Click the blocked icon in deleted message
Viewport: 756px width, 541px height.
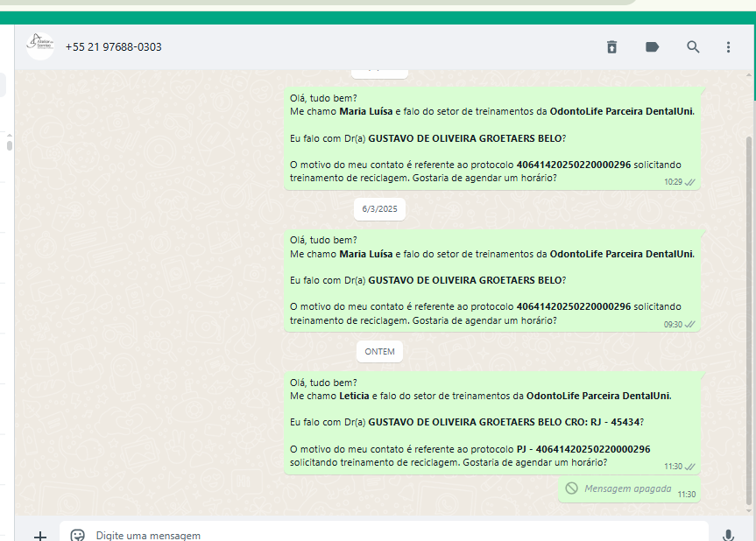pyautogui.click(x=571, y=488)
